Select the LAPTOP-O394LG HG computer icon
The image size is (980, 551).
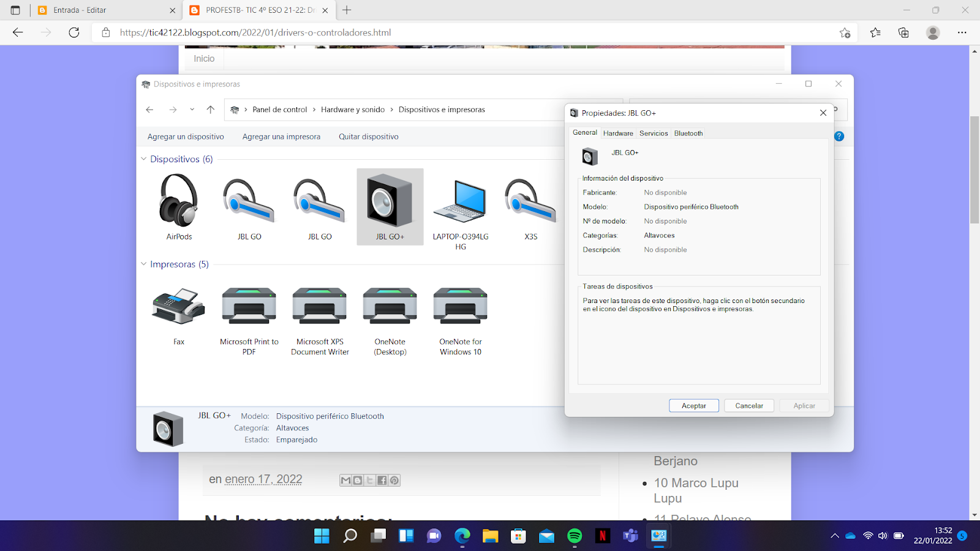461,201
